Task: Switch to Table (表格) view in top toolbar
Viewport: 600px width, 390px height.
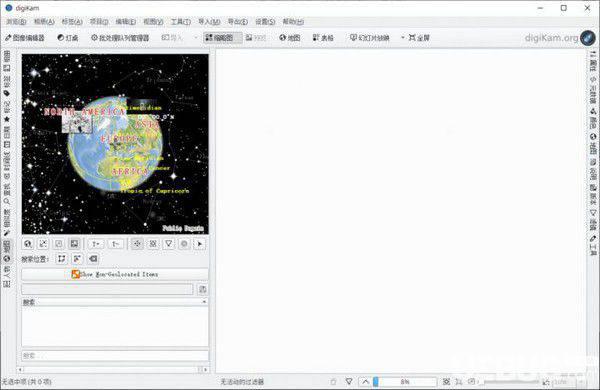Action: point(323,38)
